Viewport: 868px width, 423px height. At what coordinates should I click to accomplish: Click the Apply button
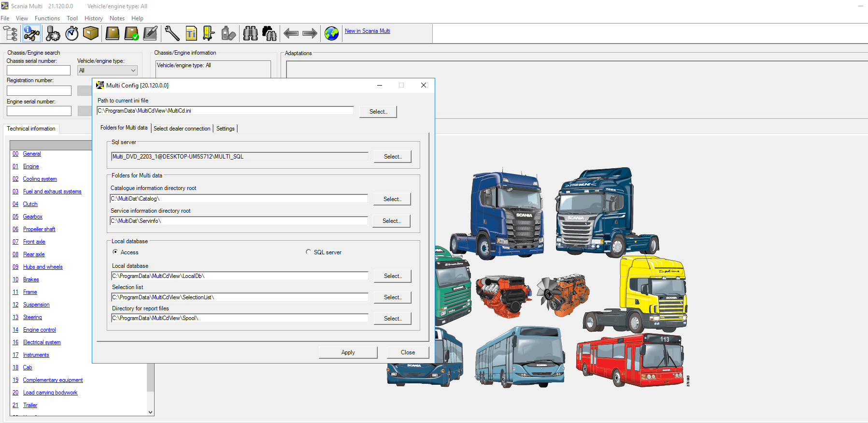tap(348, 352)
